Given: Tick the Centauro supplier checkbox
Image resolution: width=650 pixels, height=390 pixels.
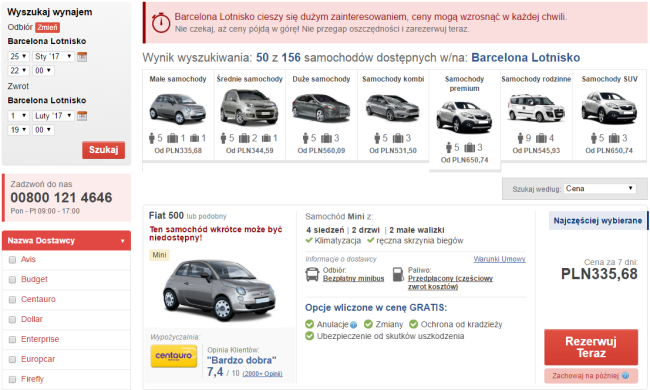Looking at the screenshot, I should [x=12, y=300].
